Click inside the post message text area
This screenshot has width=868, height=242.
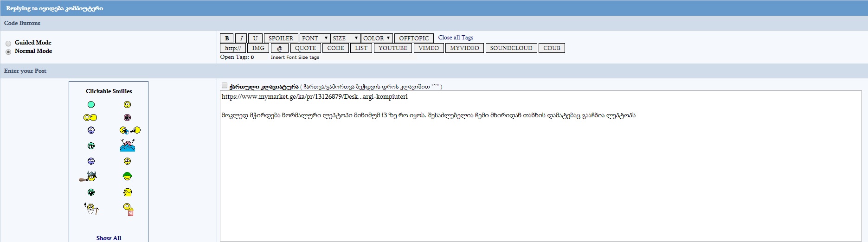pos(540,166)
